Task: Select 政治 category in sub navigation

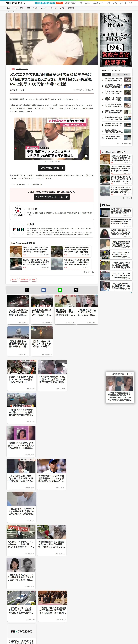Action: click(9, 8)
